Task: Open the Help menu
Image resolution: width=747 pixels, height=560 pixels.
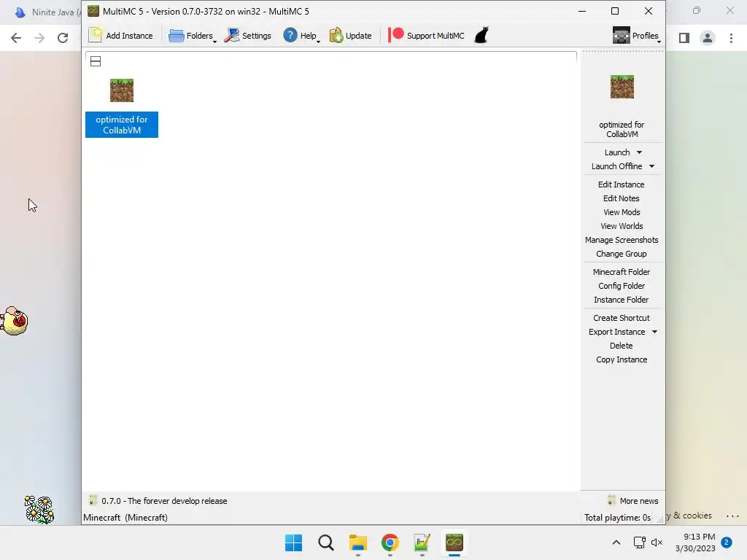Action: [301, 35]
